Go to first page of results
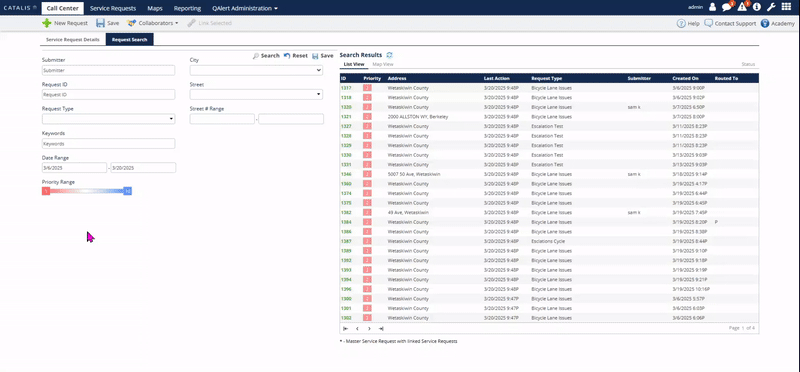The image size is (800, 372). (345, 329)
